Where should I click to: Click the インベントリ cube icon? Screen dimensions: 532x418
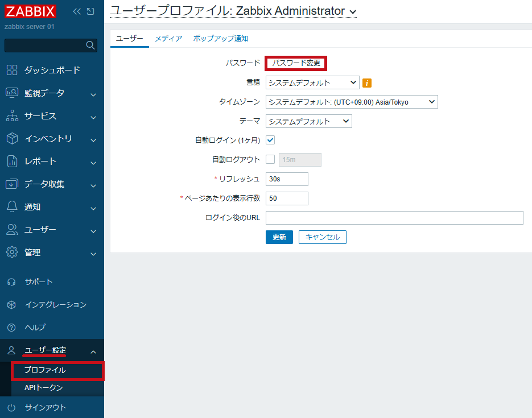(x=12, y=138)
